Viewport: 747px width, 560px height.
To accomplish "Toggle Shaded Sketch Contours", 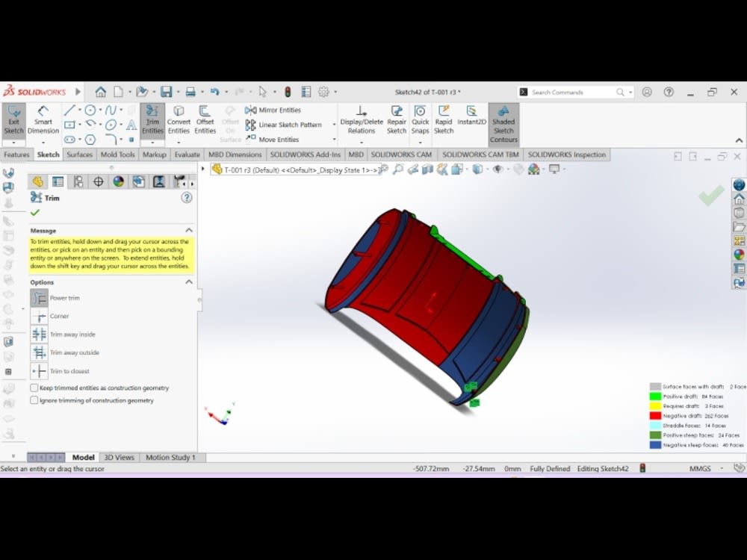I will (x=503, y=124).
